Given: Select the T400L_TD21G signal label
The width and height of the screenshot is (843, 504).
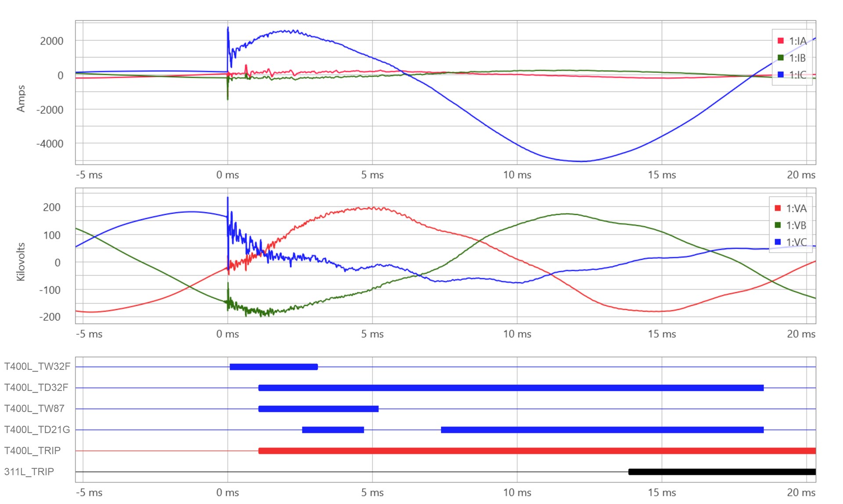Looking at the screenshot, I should [37, 429].
